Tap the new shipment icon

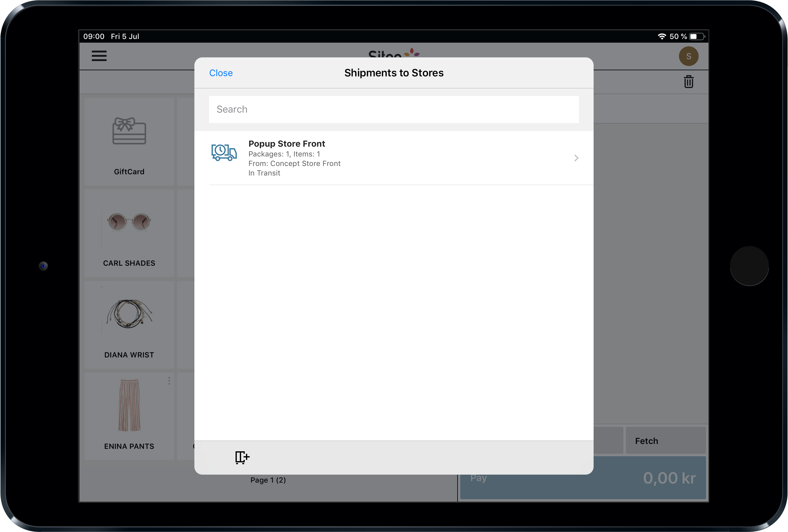(242, 457)
